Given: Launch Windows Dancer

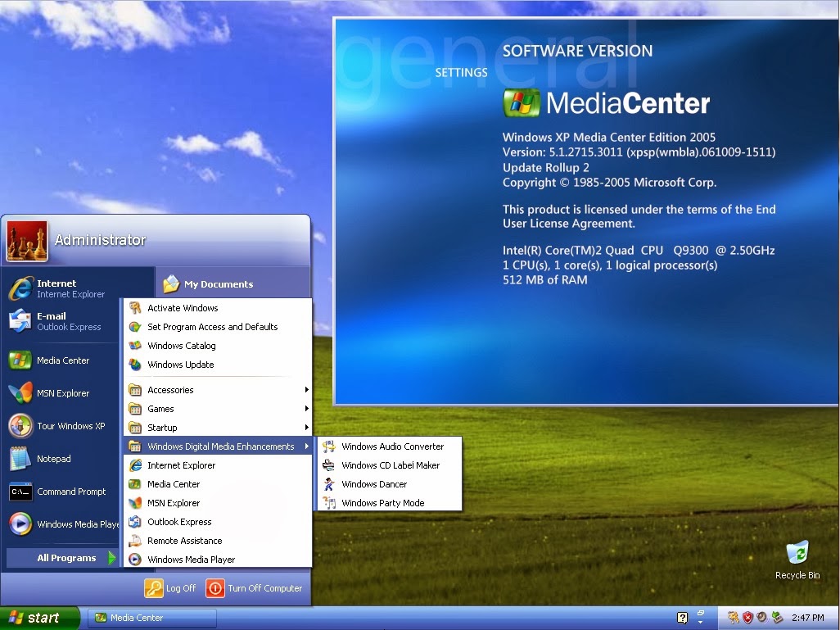Looking at the screenshot, I should (x=390, y=483).
